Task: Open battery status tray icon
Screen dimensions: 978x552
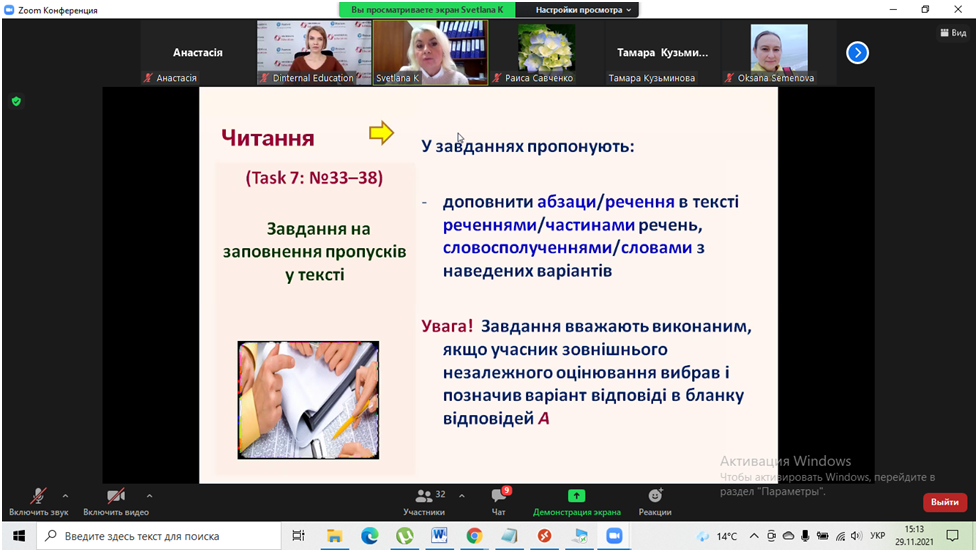Action: click(x=823, y=536)
